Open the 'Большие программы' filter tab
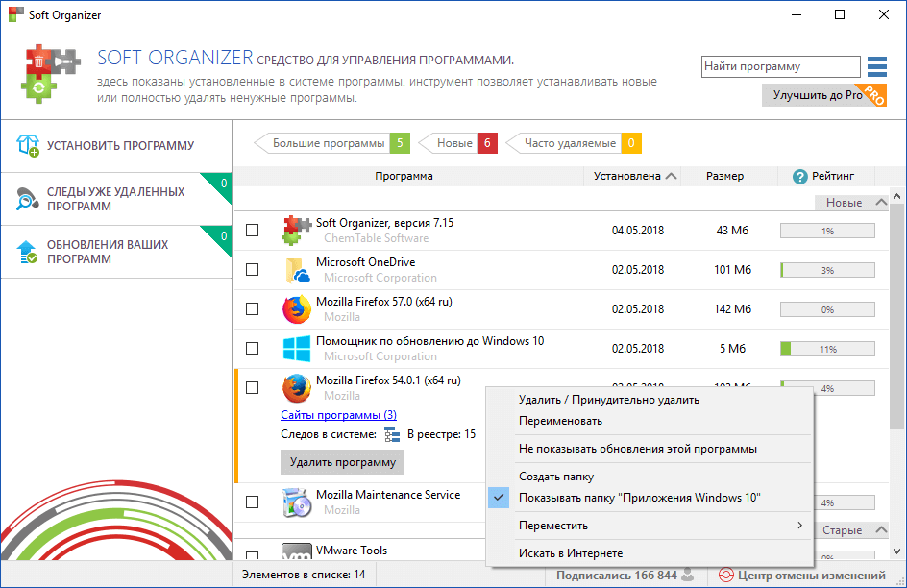Viewport: 907px width, 588px height. click(x=332, y=143)
